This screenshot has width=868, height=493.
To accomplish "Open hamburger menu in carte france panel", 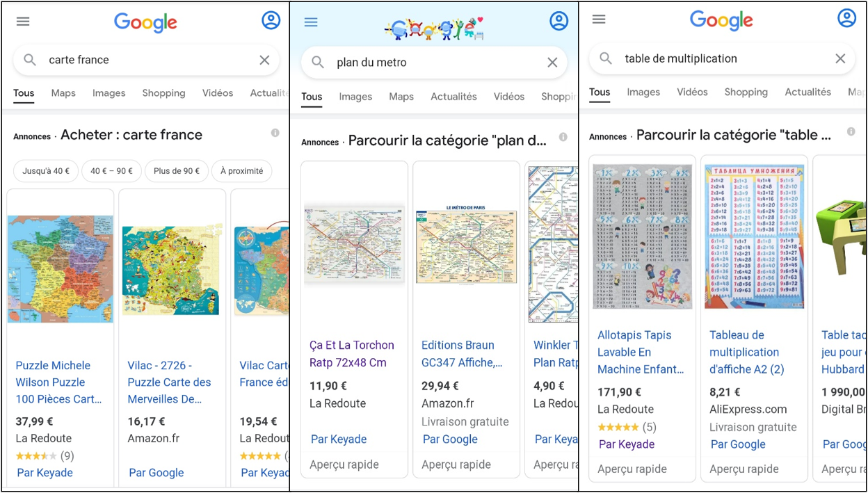I will tap(23, 22).
